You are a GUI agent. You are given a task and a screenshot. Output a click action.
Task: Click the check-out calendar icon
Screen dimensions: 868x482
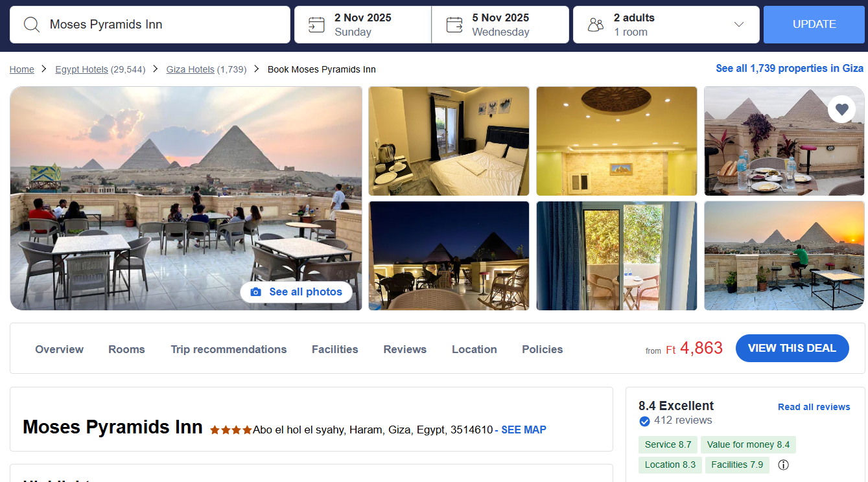point(454,25)
